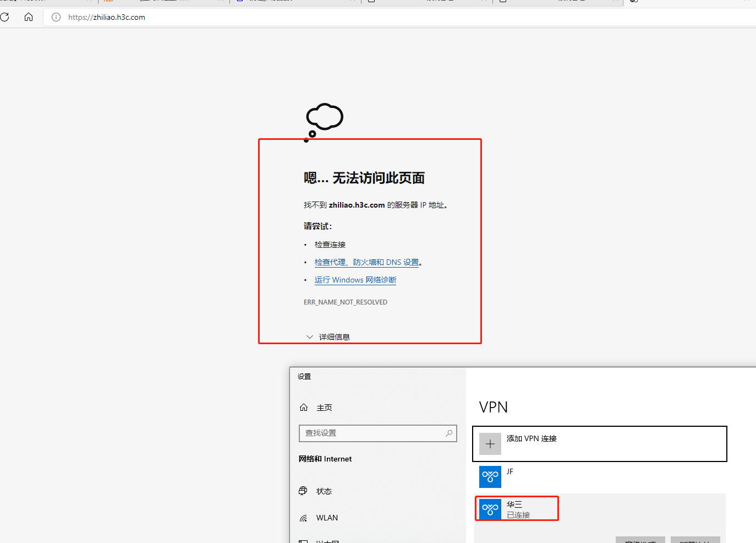This screenshot has width=756, height=543.
Task: Click the 设置 window title
Action: pos(304,377)
